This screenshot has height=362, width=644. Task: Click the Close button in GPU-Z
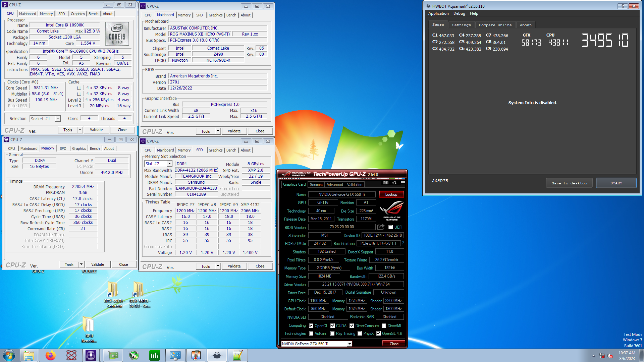pos(394,344)
